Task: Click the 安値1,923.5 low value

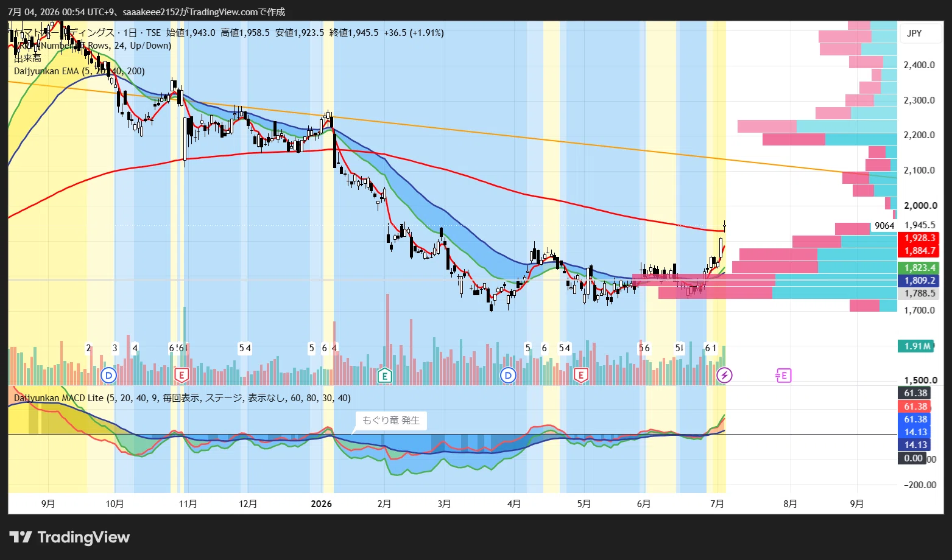Action: tap(300, 33)
